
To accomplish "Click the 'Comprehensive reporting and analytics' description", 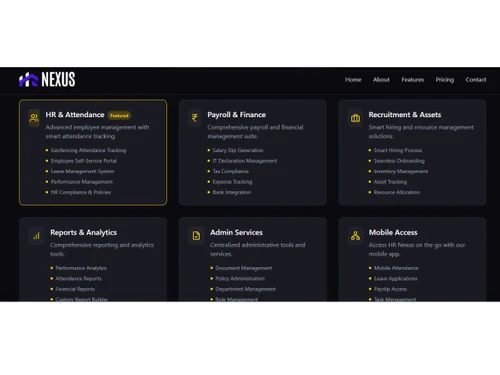I will pyautogui.click(x=102, y=249).
